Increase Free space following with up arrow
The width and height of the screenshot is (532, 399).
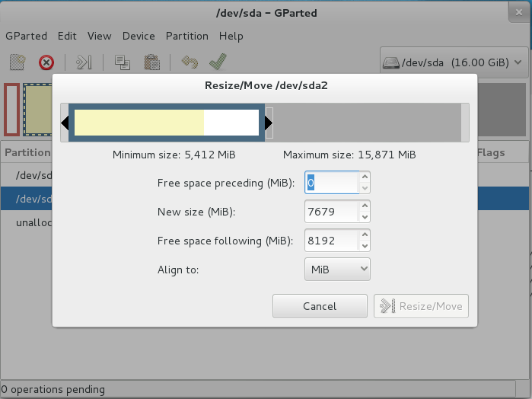coord(365,235)
